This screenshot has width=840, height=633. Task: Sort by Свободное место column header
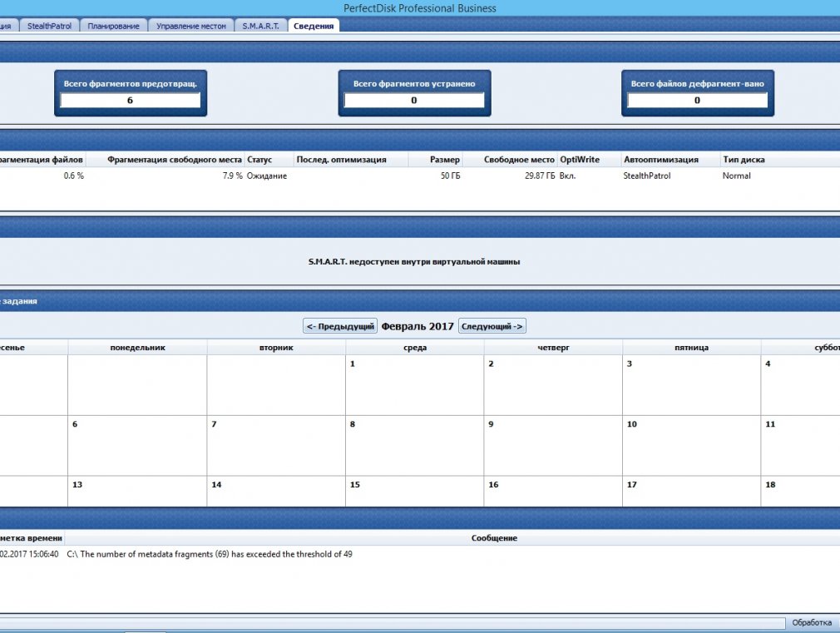point(510,159)
